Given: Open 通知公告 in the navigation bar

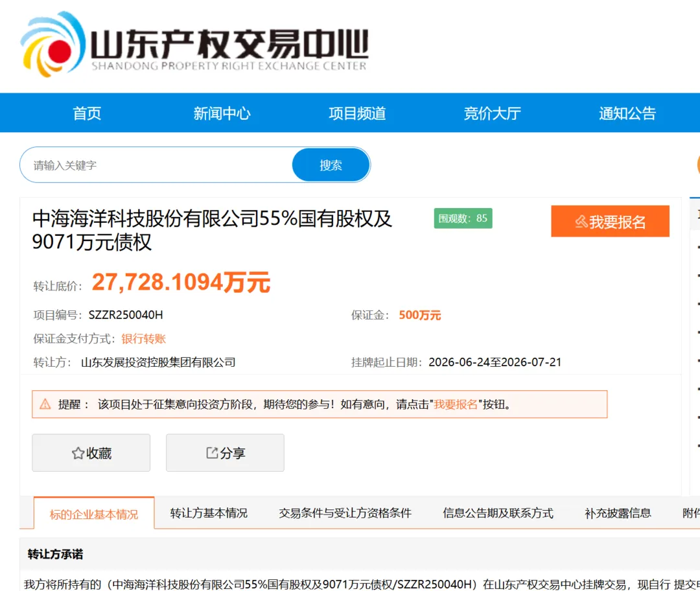Looking at the screenshot, I should (627, 113).
